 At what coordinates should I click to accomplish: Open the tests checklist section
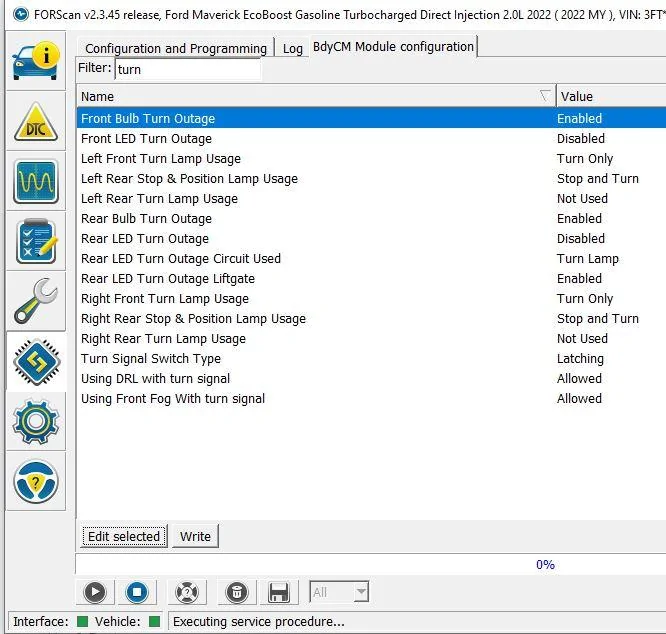tap(36, 241)
